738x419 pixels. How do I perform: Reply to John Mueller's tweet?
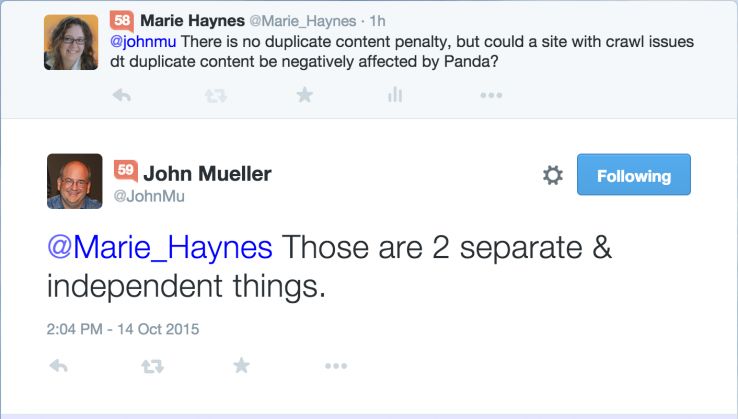[58, 366]
